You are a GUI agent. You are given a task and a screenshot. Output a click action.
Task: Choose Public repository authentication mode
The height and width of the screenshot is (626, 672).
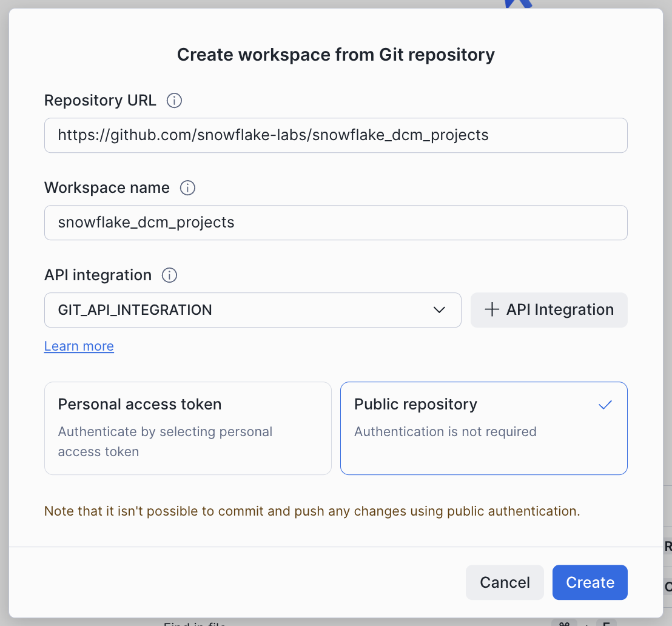(x=483, y=428)
